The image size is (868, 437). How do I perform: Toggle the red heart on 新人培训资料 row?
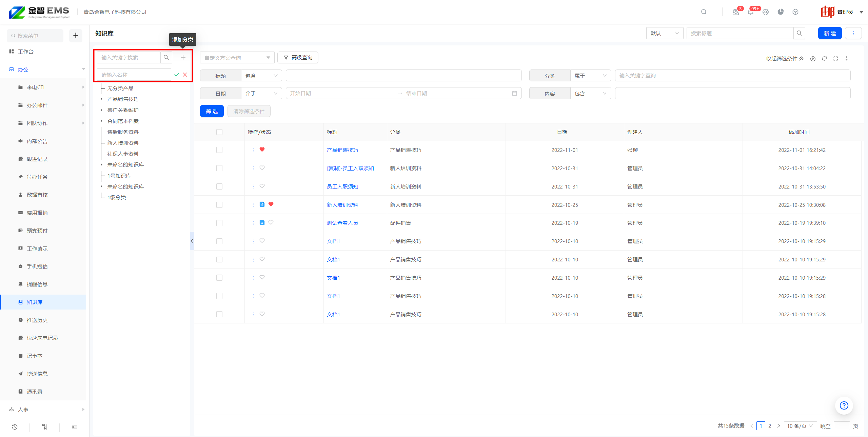[x=271, y=204]
